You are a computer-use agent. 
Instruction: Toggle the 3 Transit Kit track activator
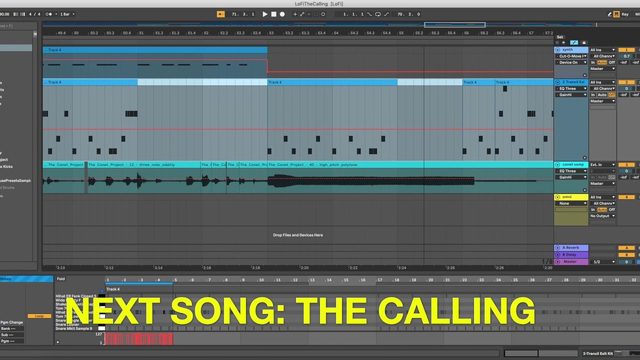coord(626,82)
